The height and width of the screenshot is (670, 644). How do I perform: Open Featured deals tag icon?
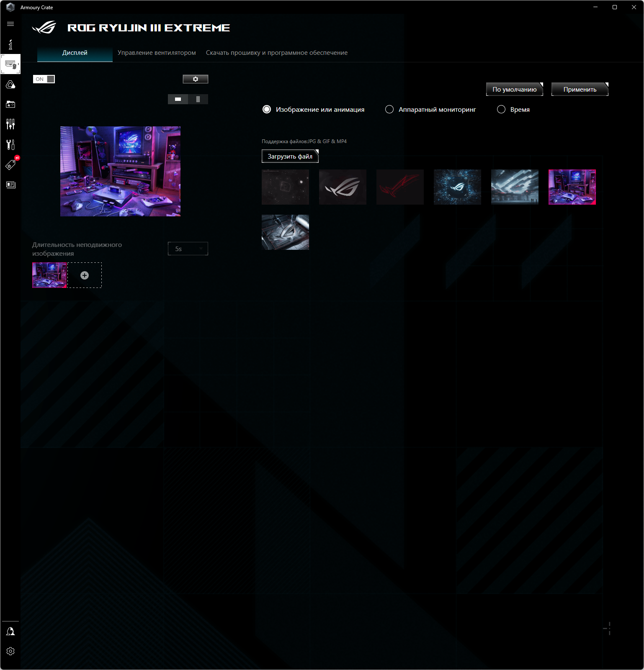[10, 164]
